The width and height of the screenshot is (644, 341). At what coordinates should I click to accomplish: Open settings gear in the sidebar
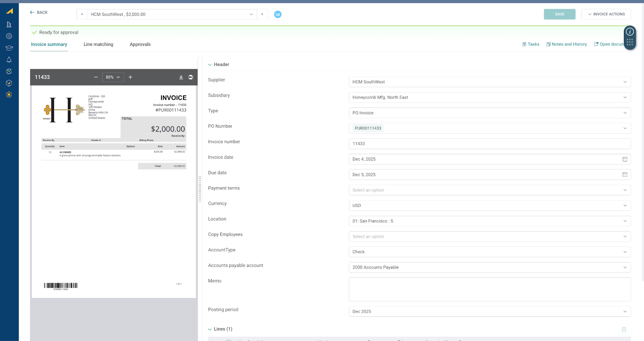pos(9,36)
